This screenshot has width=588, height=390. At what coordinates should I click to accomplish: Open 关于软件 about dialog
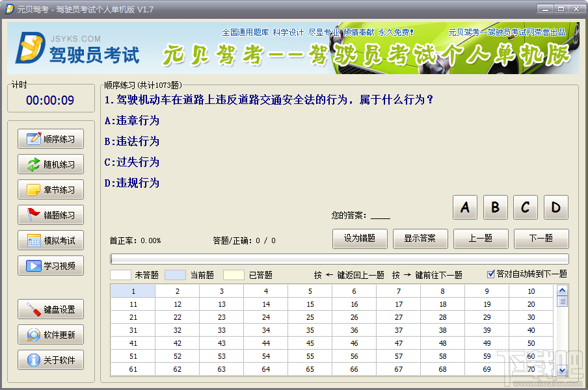coord(50,359)
